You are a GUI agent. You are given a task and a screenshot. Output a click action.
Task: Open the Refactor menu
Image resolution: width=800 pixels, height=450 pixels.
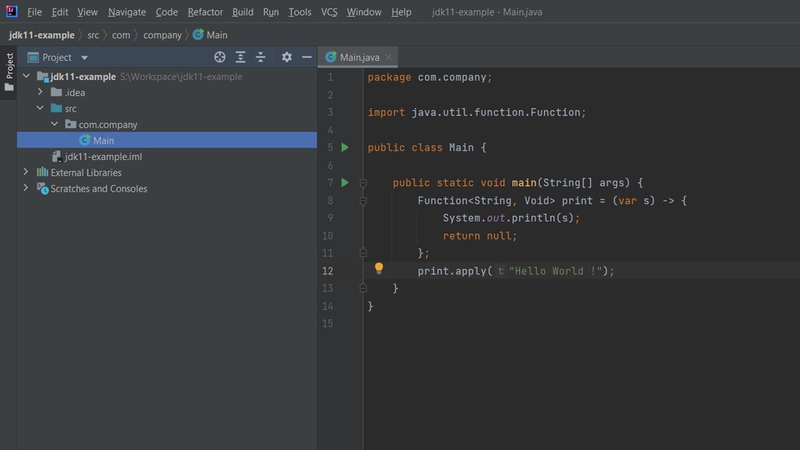(205, 12)
